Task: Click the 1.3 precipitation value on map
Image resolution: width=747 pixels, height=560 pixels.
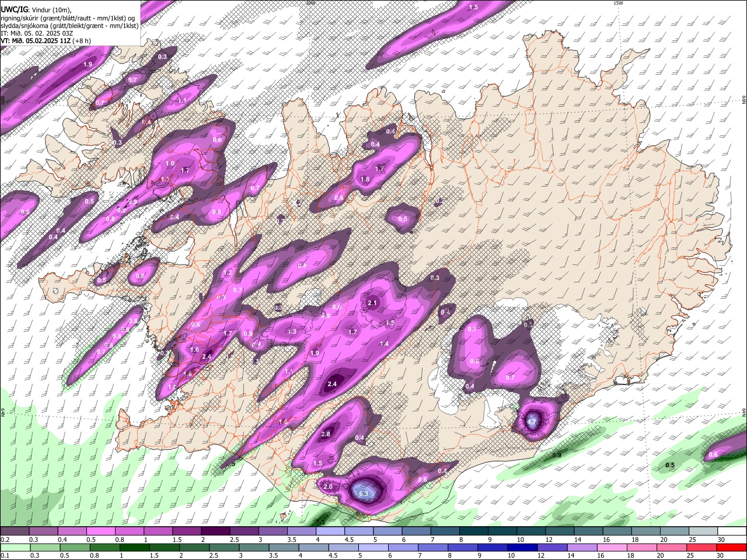Action: 292,331
